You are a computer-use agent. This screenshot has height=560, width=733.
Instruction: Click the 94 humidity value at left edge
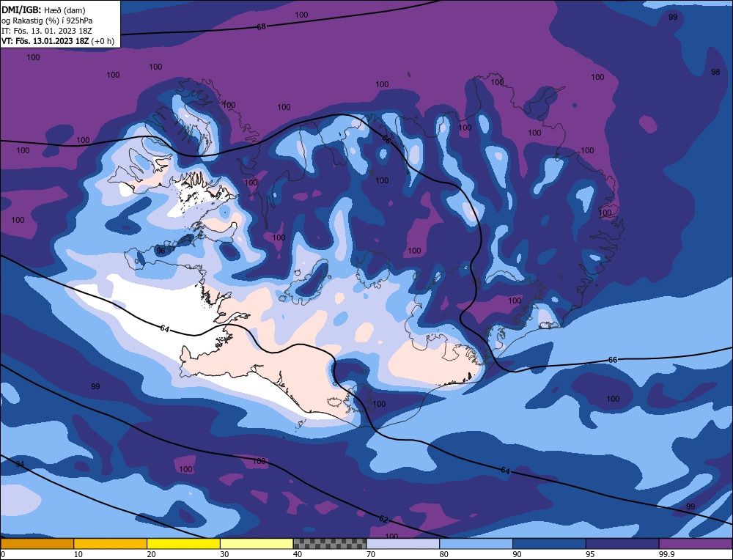(x=20, y=464)
